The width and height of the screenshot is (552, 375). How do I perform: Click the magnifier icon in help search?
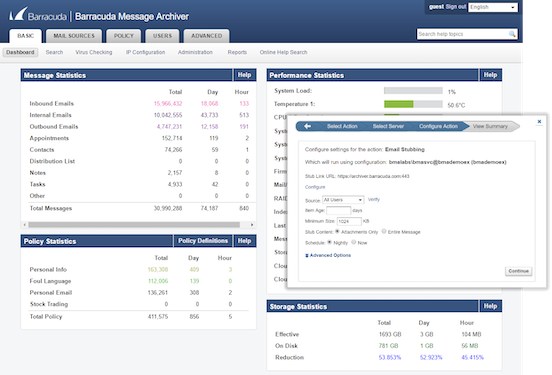tap(512, 34)
